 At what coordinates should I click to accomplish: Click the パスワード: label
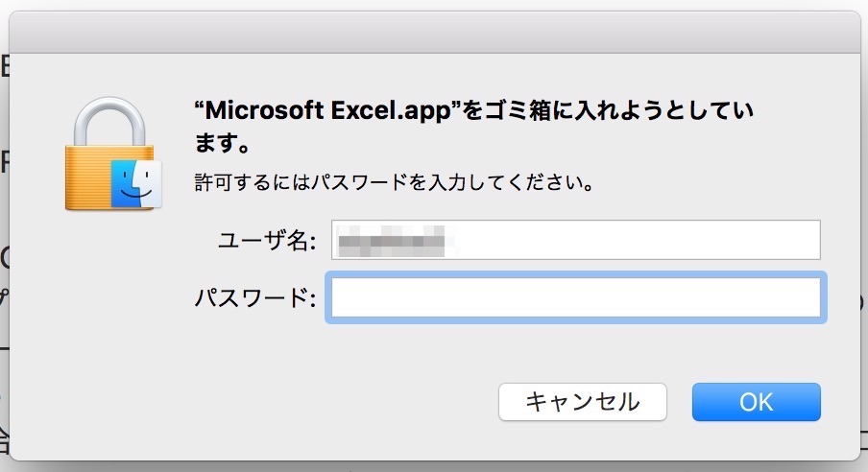click(255, 298)
